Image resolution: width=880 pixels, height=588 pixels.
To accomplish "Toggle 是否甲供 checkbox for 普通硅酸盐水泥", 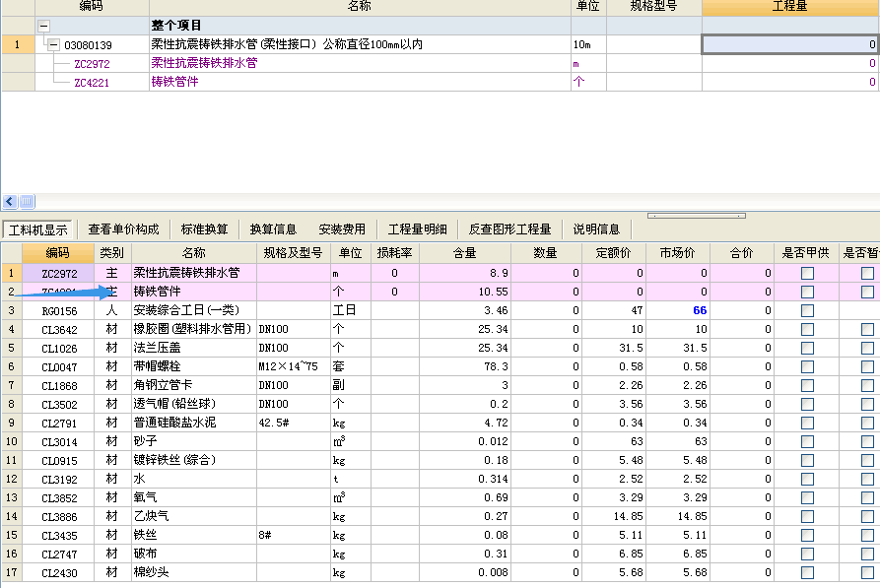I will pos(807,424).
